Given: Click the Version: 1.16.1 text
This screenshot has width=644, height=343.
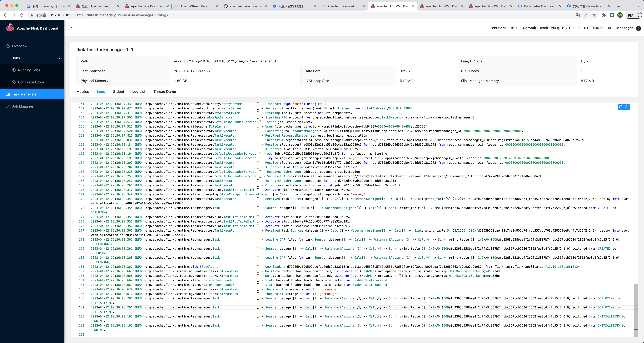Looking at the screenshot, I should tap(504, 28).
